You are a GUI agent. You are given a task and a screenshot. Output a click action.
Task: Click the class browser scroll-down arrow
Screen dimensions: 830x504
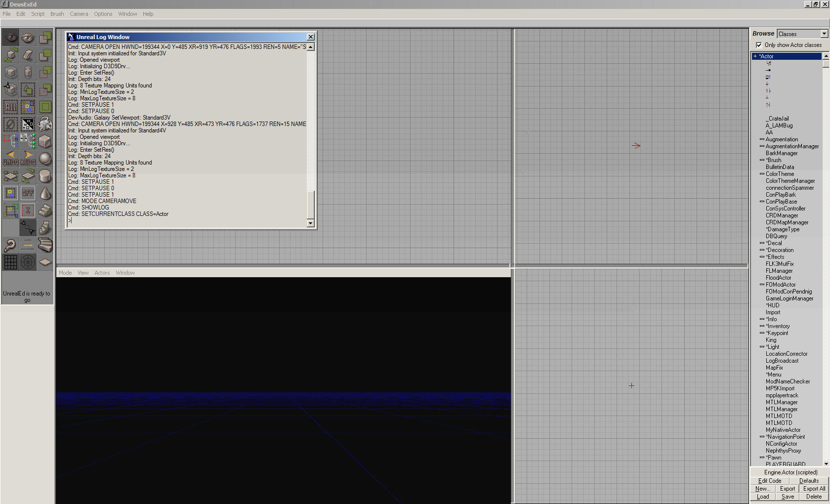point(826,463)
